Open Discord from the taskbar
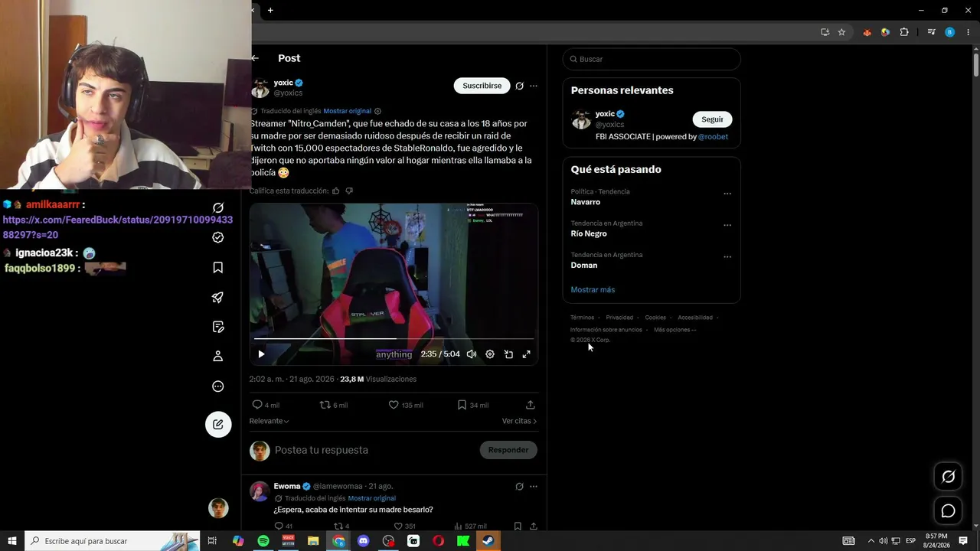This screenshot has width=980, height=551. tap(364, 541)
